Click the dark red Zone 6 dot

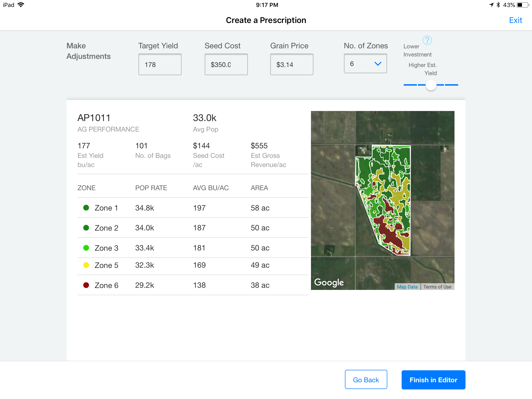click(x=86, y=285)
